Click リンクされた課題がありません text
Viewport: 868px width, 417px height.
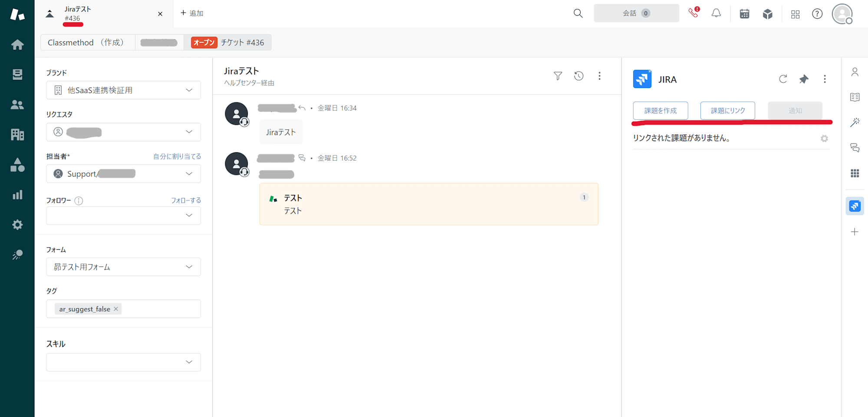pos(682,138)
